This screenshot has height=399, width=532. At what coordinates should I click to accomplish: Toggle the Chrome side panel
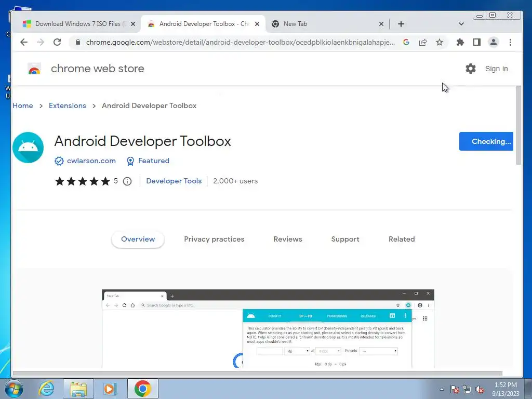(477, 42)
